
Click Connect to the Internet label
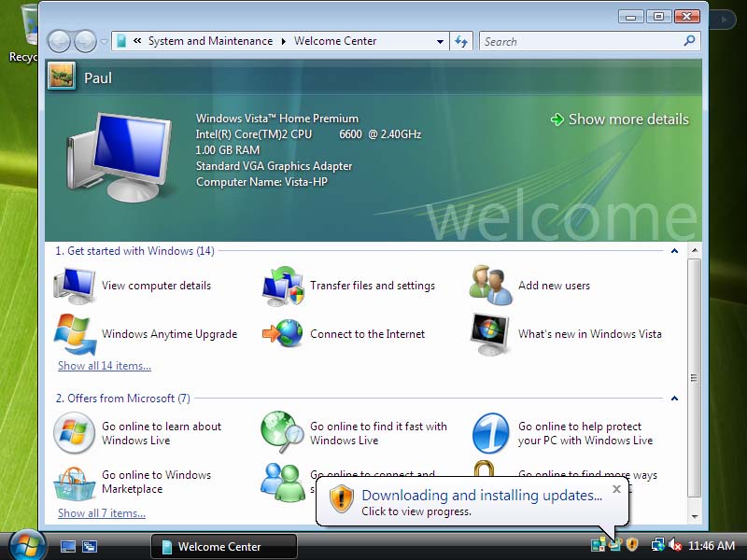coord(367,334)
